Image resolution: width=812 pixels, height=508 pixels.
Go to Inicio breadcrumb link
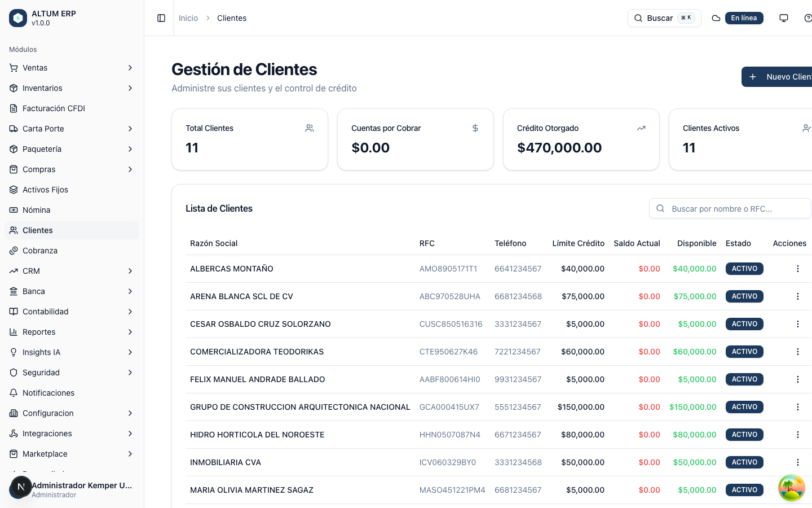pos(188,18)
